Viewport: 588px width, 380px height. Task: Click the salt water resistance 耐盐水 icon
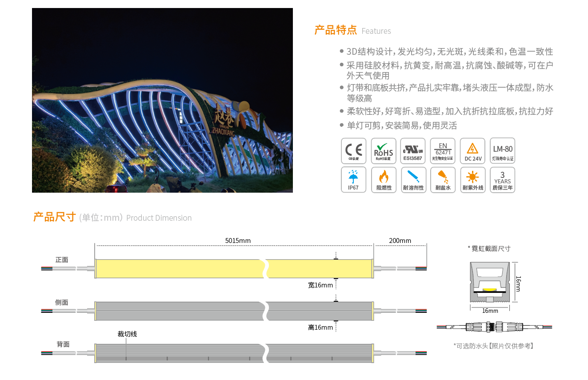coord(443,180)
